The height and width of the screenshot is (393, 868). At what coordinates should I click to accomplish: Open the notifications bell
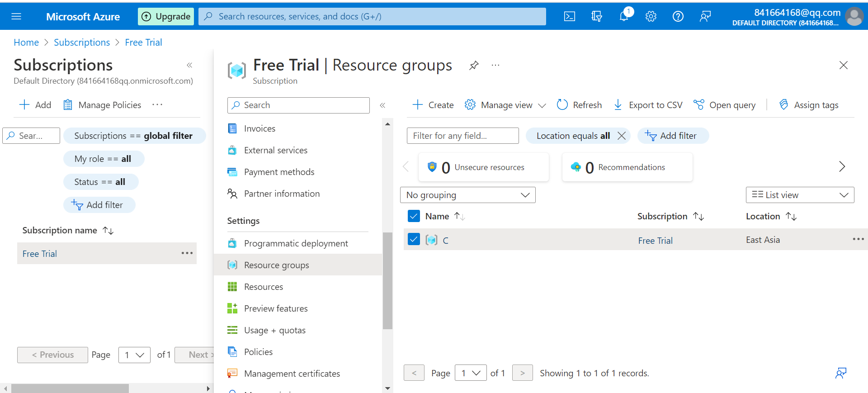coord(624,16)
